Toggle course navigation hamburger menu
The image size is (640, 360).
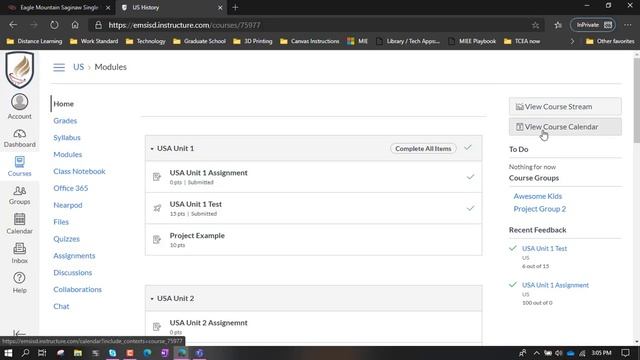pos(59,67)
